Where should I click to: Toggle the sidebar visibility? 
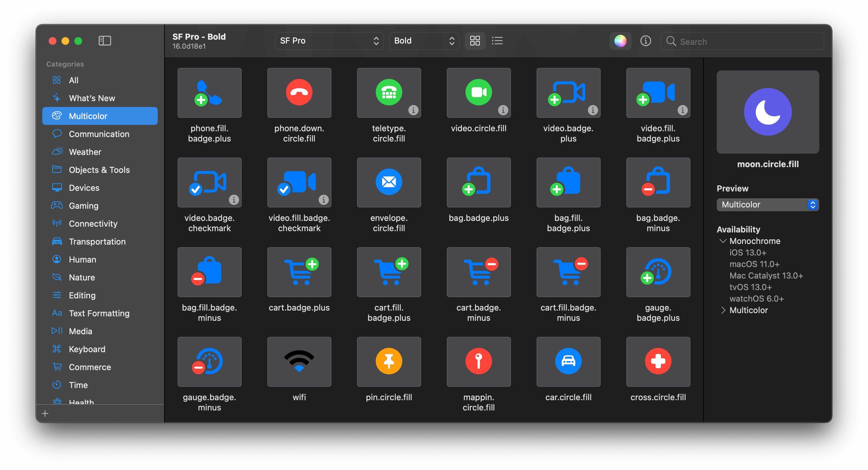click(x=104, y=41)
